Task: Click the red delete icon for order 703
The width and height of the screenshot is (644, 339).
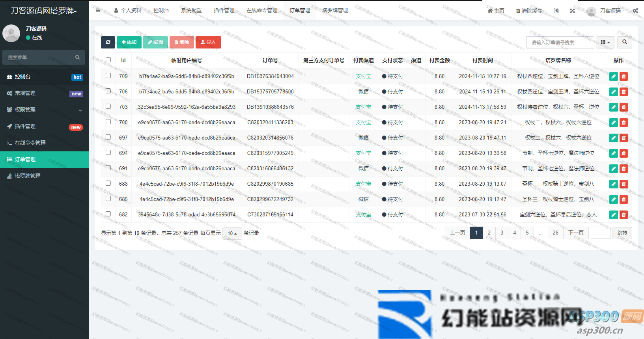Action: 623,107
